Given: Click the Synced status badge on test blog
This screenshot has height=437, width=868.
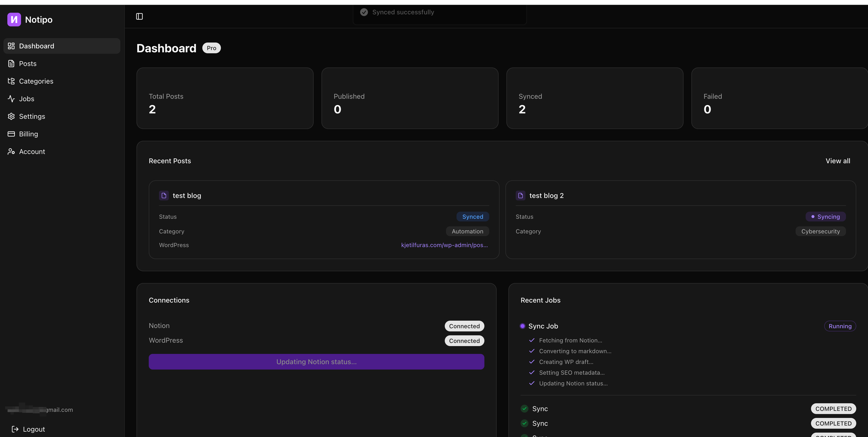Looking at the screenshot, I should pyautogui.click(x=472, y=217).
